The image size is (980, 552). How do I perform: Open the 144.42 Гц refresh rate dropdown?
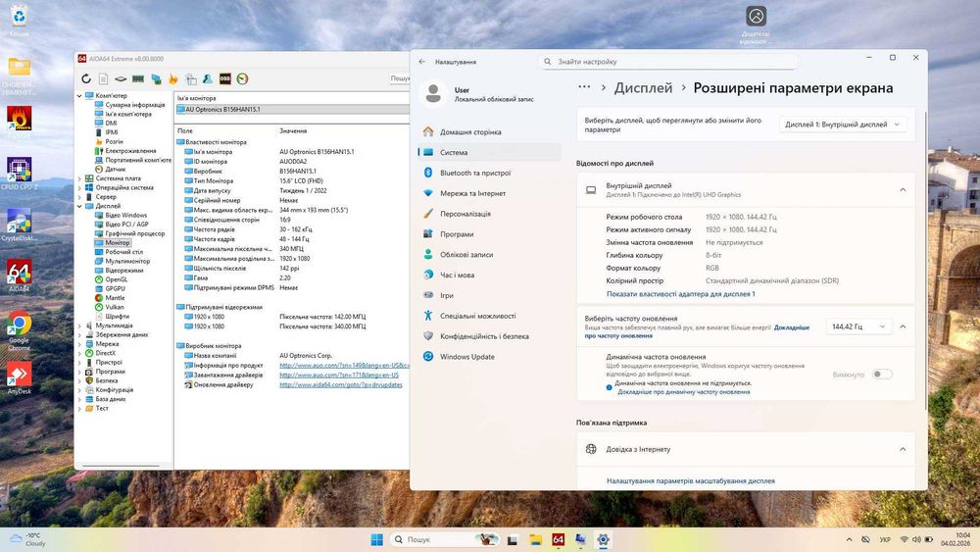click(858, 326)
